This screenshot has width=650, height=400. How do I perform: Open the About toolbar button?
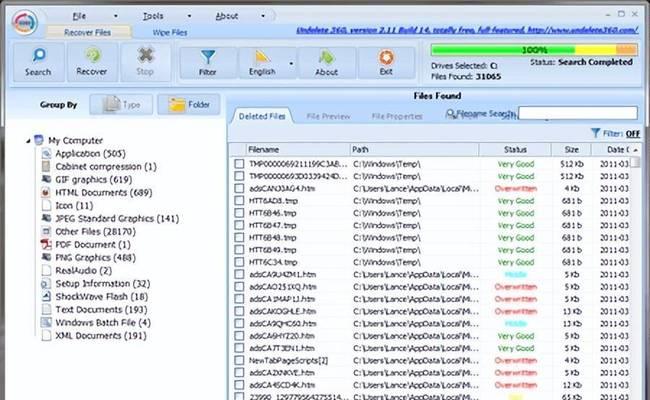[326, 63]
